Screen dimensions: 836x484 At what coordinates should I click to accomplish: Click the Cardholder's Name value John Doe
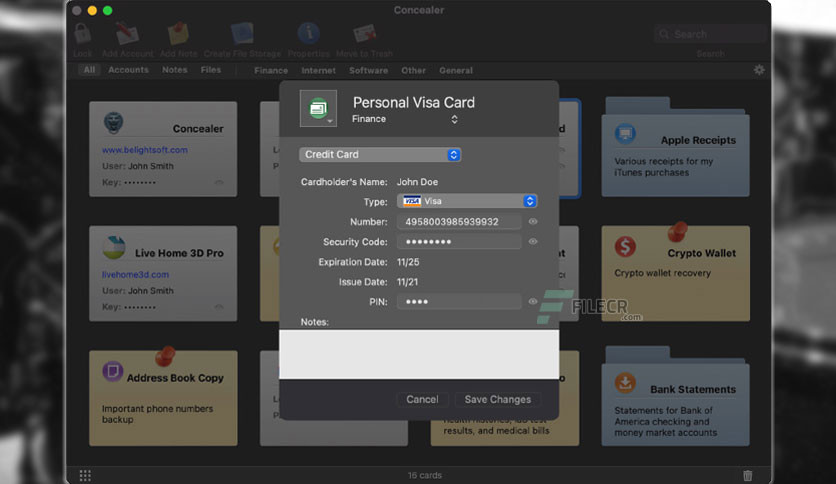(417, 182)
